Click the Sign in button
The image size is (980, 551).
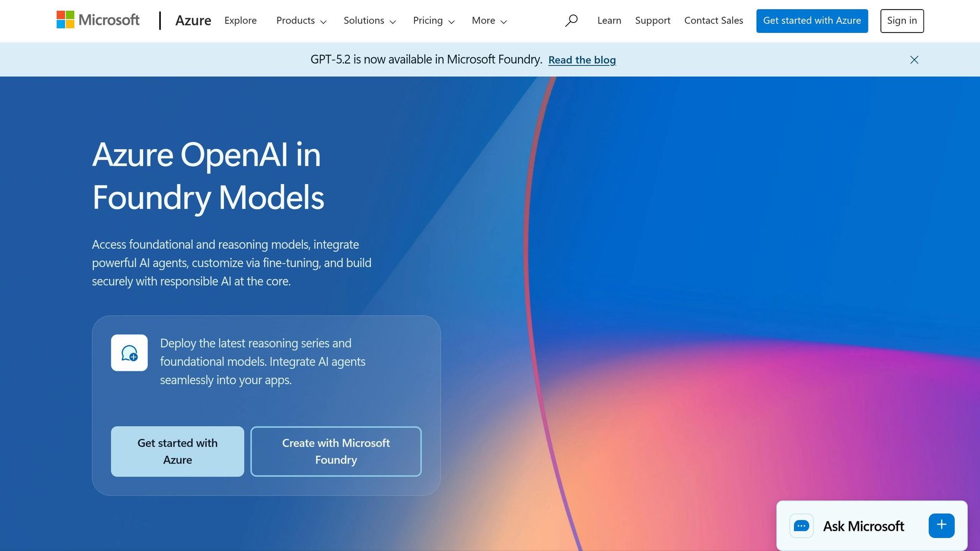[x=902, y=21]
